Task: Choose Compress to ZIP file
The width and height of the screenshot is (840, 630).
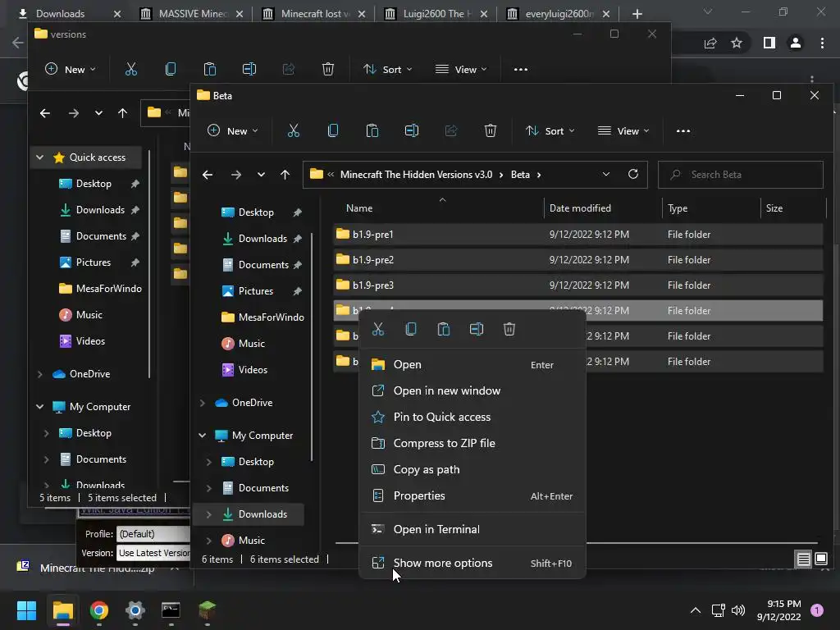Action: point(472,444)
